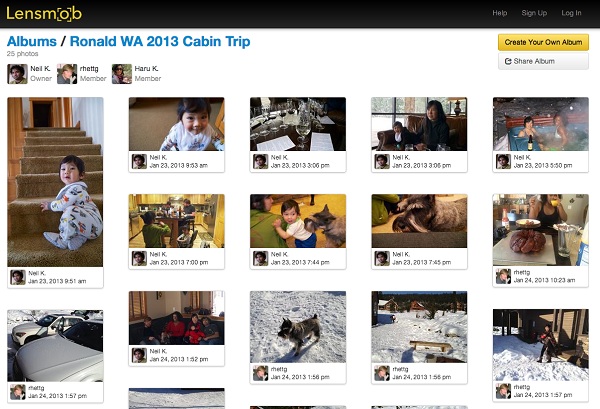Click rhettg avatar on 10:23 am photo card
600x409 pixels.
point(503,276)
